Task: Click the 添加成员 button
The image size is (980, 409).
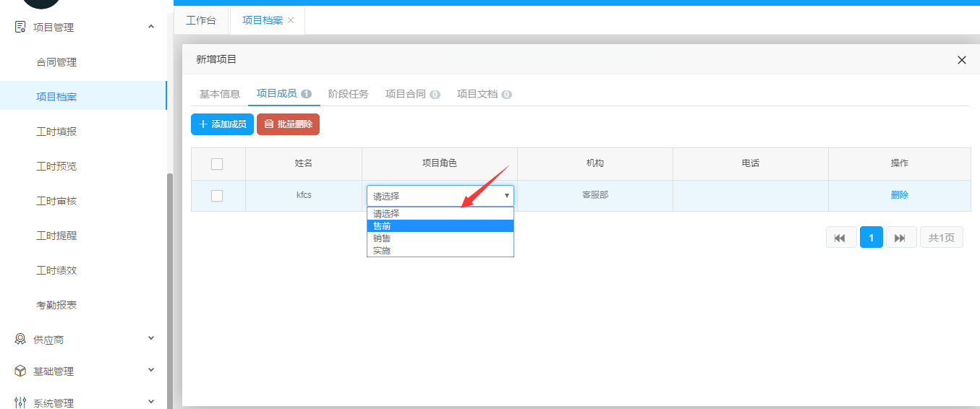Action: pos(222,124)
